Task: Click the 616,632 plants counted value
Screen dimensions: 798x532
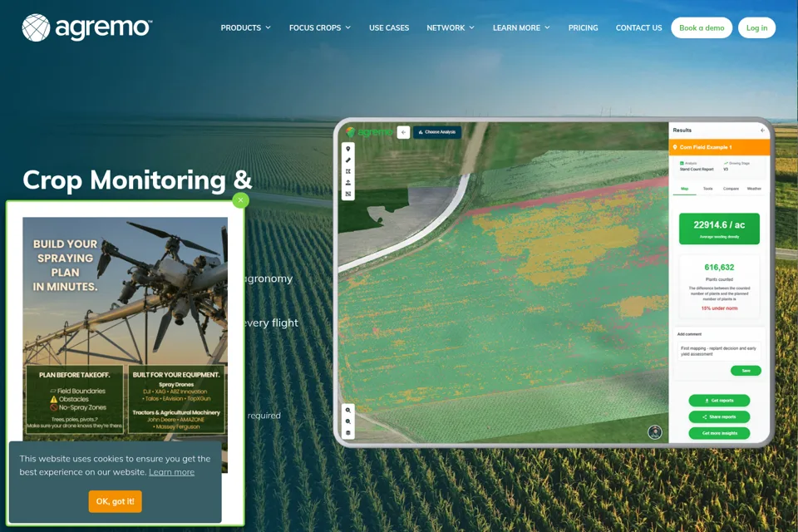Action: (719, 268)
